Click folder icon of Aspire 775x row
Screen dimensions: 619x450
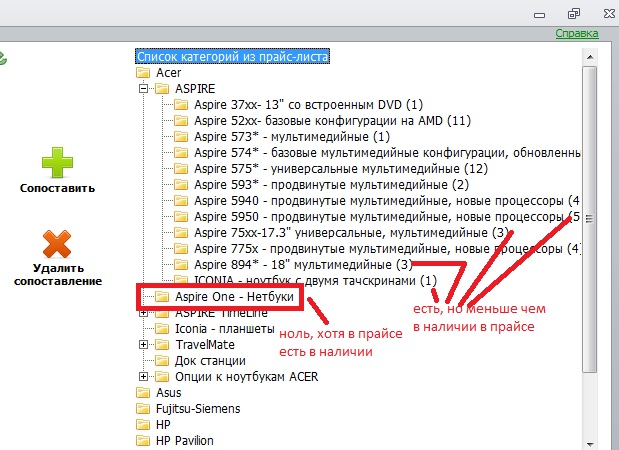click(x=181, y=248)
